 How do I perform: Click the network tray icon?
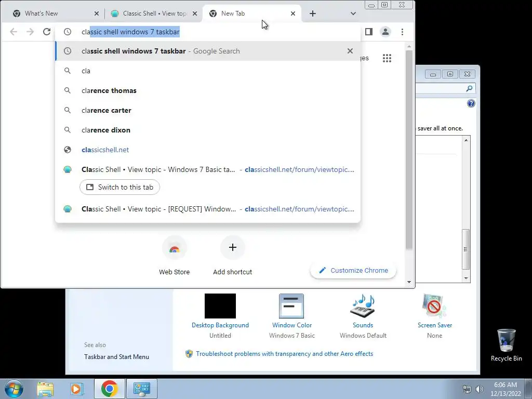[467, 389]
